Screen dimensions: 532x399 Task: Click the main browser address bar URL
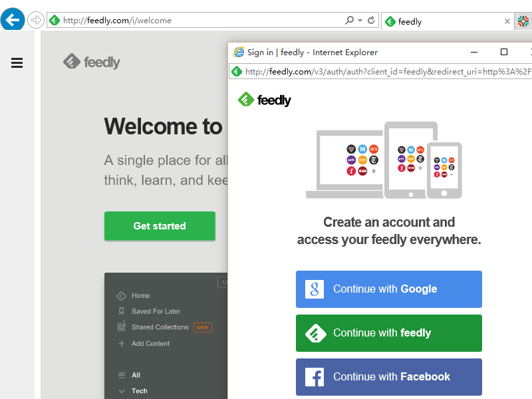coord(199,21)
